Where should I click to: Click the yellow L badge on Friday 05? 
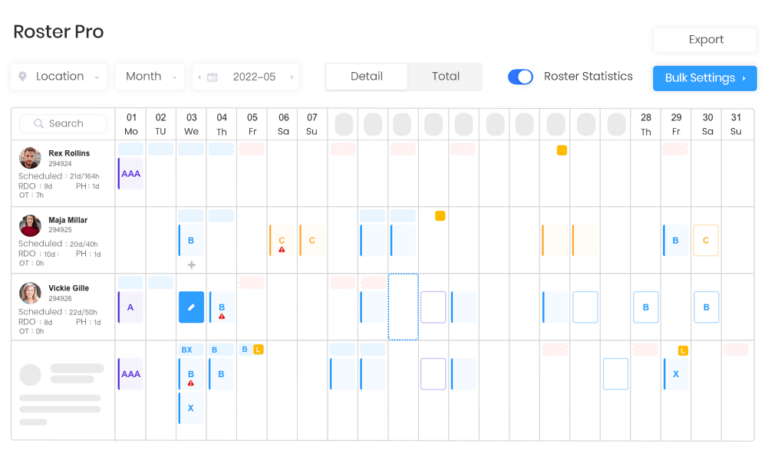point(258,349)
